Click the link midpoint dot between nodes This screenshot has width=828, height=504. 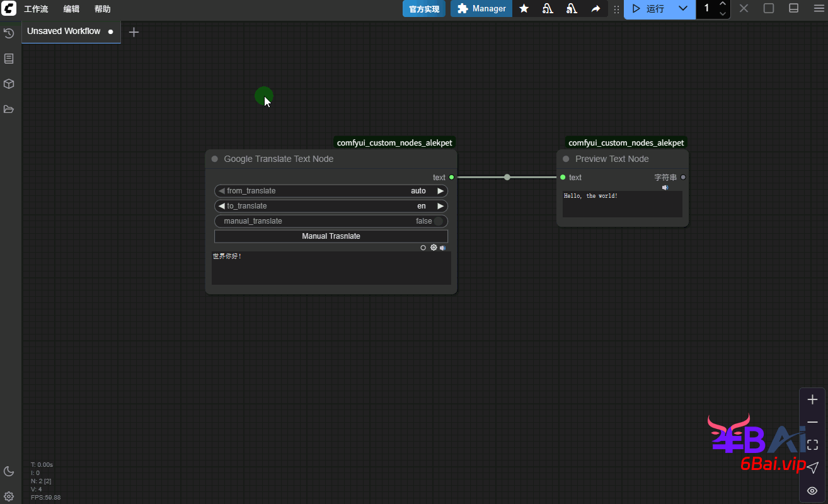tap(507, 178)
